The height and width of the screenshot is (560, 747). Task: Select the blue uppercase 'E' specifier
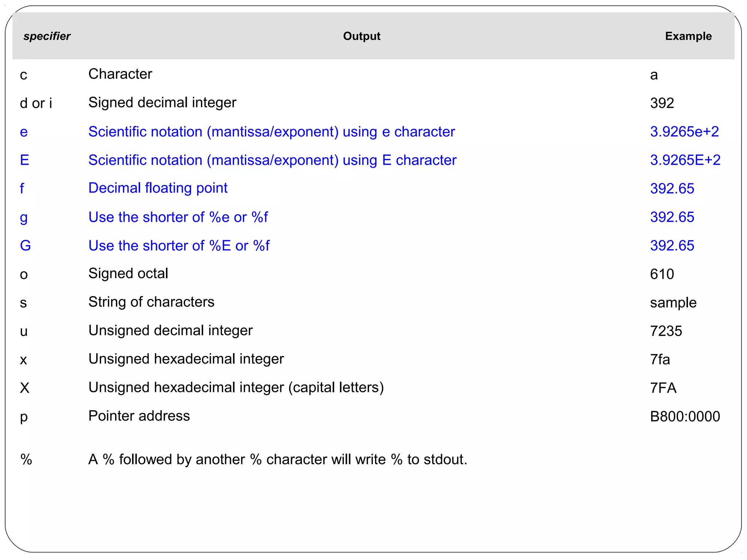(24, 160)
